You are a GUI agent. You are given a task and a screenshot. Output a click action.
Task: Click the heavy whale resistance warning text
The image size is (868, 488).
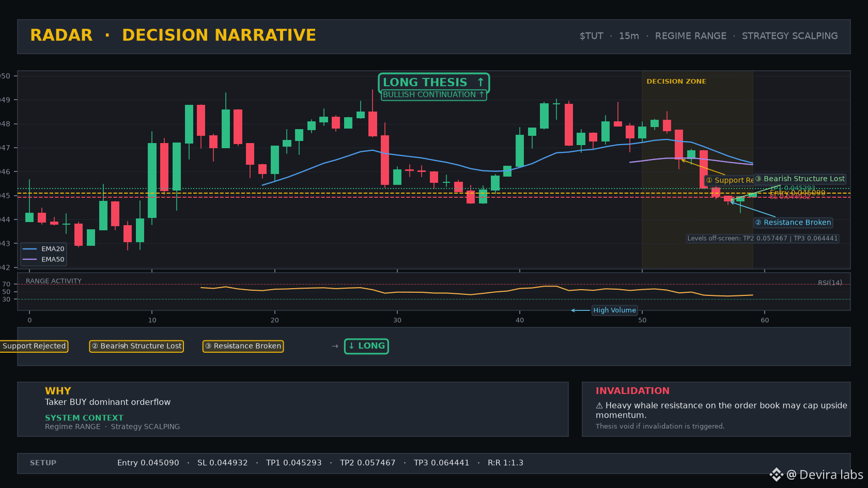click(x=721, y=410)
